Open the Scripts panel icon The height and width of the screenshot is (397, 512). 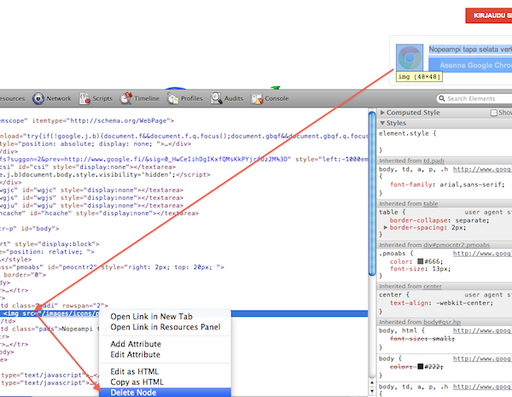point(85,99)
